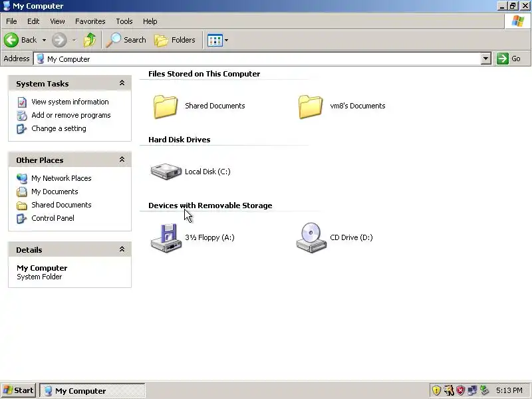Click the network computers tray icon
Image resolution: width=532 pixels, height=399 pixels.
coord(472,390)
